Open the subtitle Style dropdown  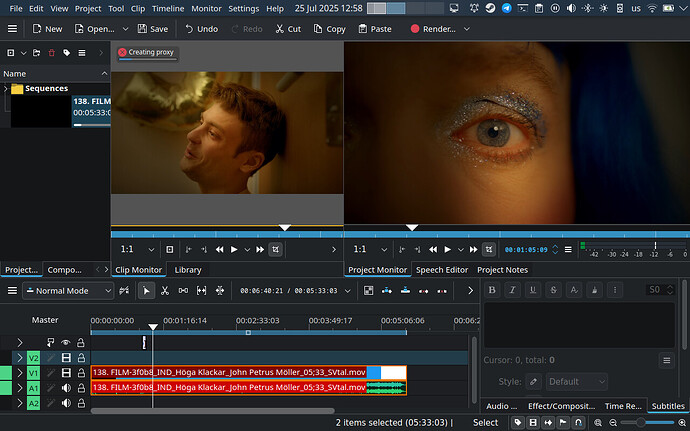[x=576, y=382]
